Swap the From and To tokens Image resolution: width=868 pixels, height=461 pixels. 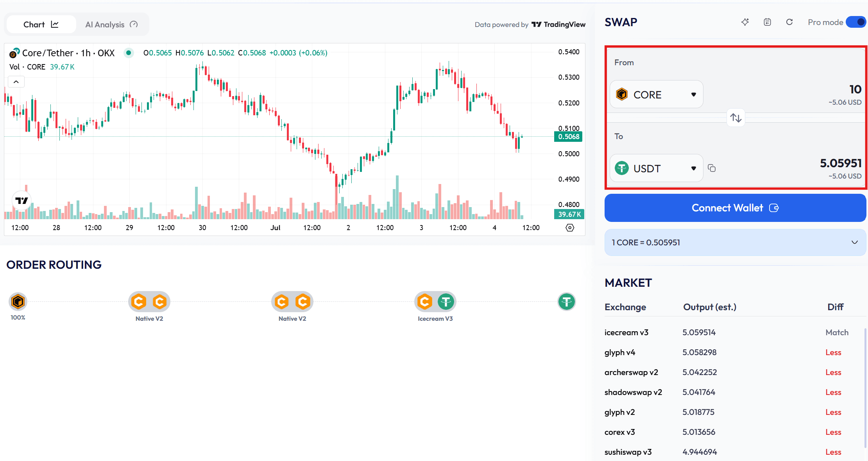(x=736, y=118)
